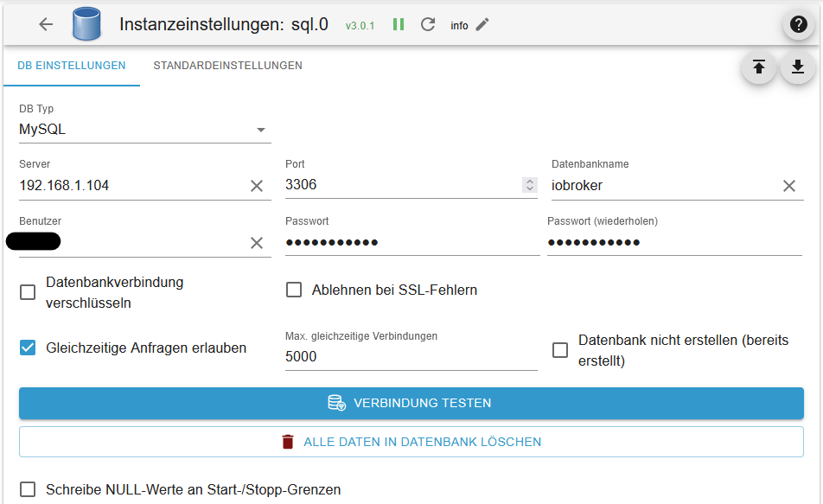The width and height of the screenshot is (823, 504).
Task: Pause the sql.0 instance via green pause icon
Action: [398, 24]
